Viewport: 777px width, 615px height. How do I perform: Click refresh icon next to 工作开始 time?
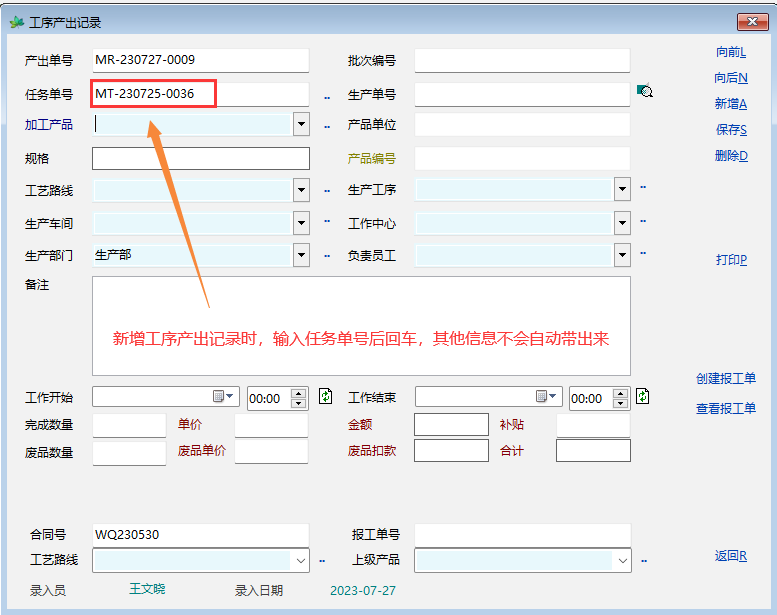click(x=326, y=397)
